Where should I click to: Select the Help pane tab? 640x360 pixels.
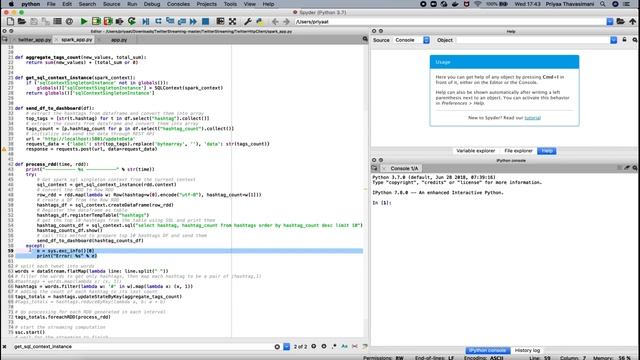(x=547, y=151)
